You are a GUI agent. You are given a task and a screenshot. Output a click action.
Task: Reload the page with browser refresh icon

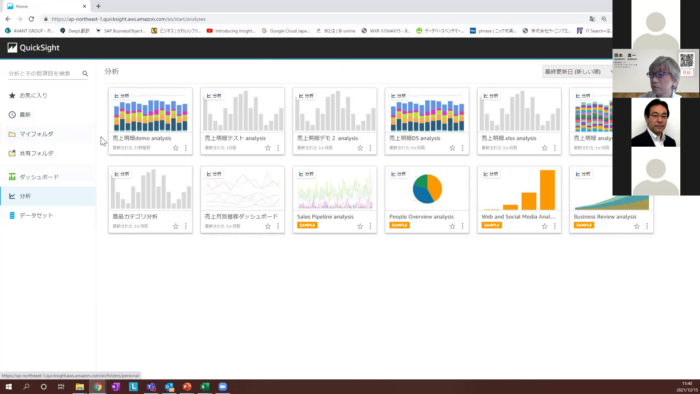[x=31, y=19]
